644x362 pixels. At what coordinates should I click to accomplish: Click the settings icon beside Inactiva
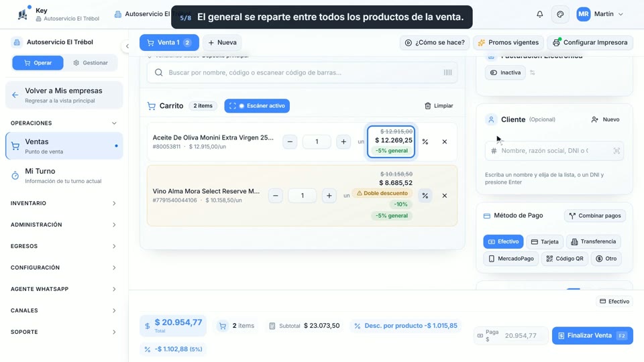(x=532, y=72)
